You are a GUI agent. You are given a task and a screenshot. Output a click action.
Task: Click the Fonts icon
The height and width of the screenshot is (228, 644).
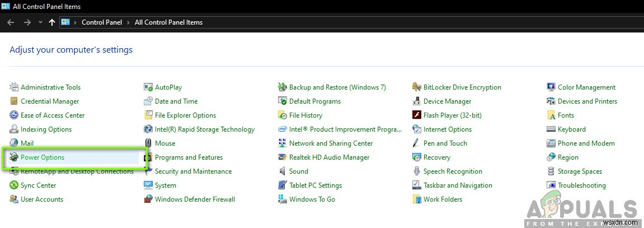[551, 115]
